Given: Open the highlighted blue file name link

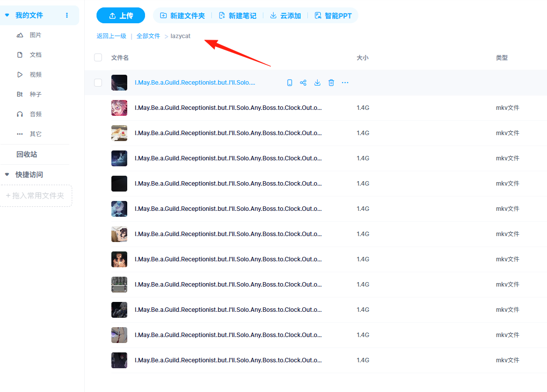Looking at the screenshot, I should [x=195, y=83].
